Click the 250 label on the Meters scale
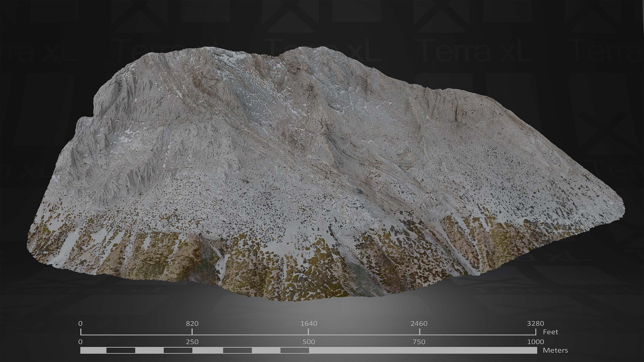The height and width of the screenshot is (362, 644). click(192, 342)
